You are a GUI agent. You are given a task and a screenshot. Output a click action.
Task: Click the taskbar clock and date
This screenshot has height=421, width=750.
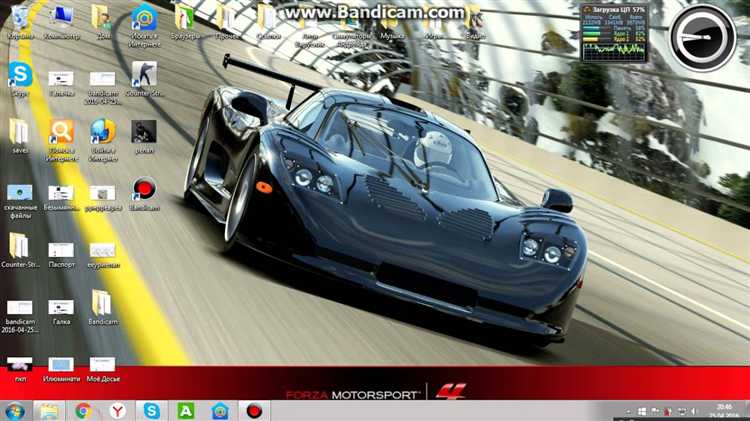click(724, 411)
